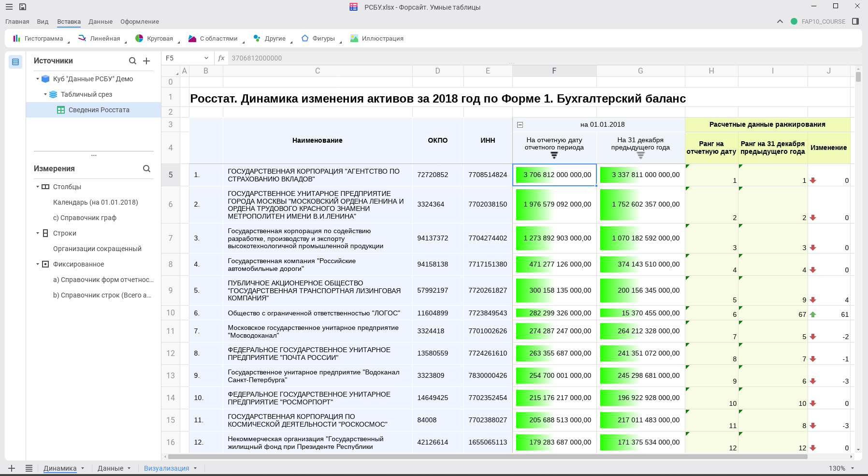Open the hamburger main menu

click(x=9, y=7)
